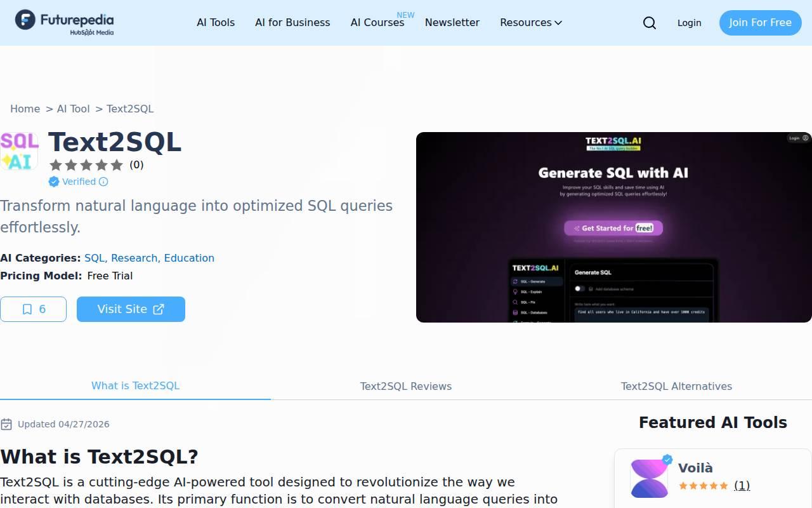Expand the Resources dropdown menu
The width and height of the screenshot is (812, 508).
coord(531,23)
